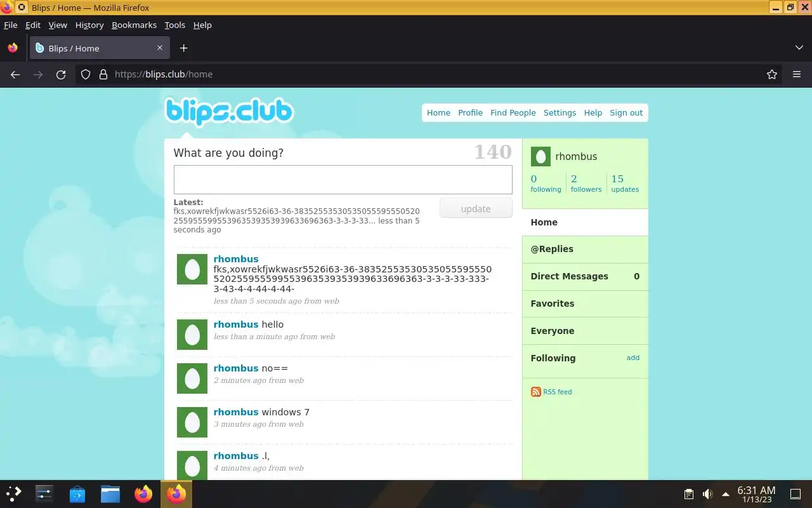Open the File menu
Image resolution: width=812 pixels, height=508 pixels.
(x=11, y=25)
